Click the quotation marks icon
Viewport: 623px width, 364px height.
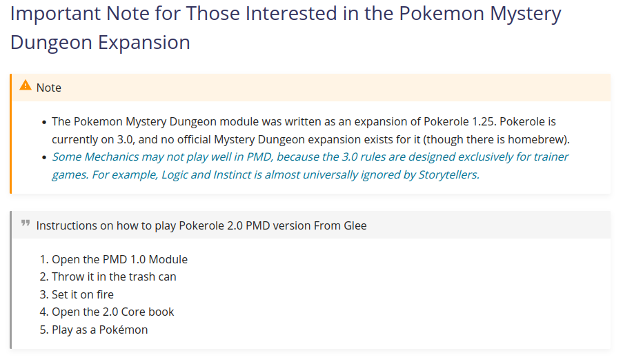26,223
